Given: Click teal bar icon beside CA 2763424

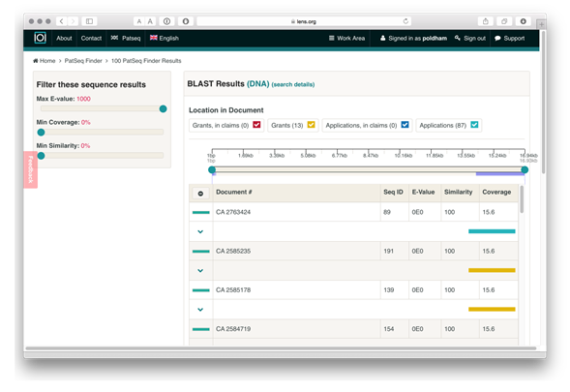Looking at the screenshot, I should point(200,212).
